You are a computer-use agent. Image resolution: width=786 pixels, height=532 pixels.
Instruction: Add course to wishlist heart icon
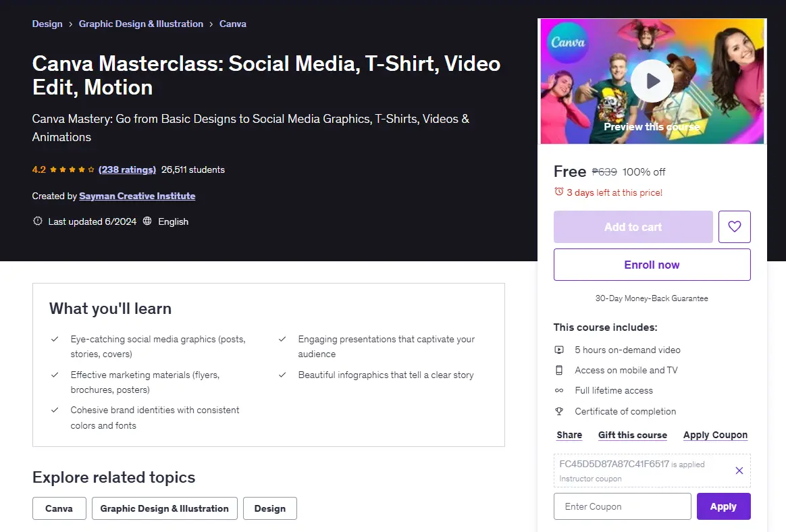(735, 227)
